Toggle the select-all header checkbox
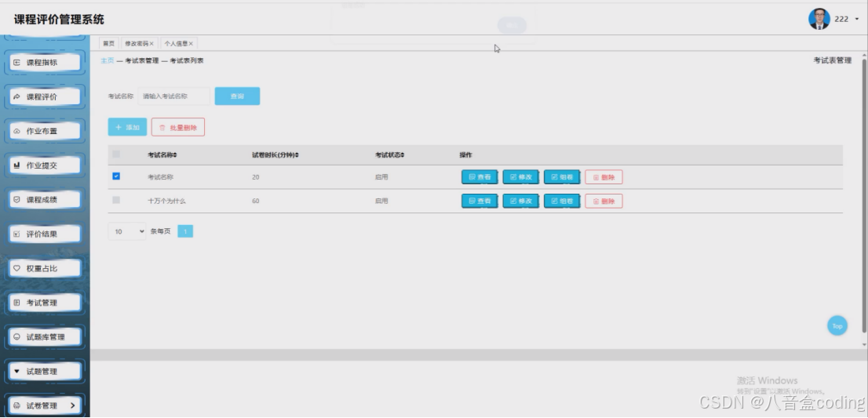The image size is (868, 418). 116,154
